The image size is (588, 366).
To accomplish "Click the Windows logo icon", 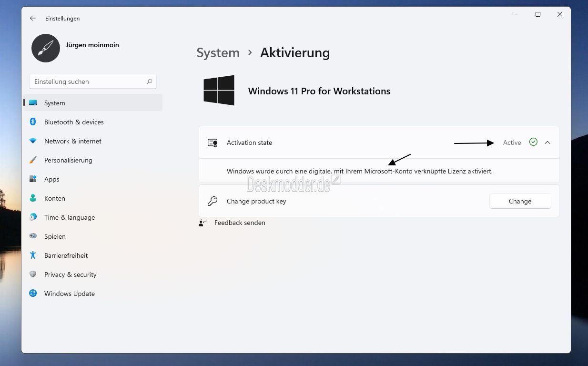I will [219, 91].
